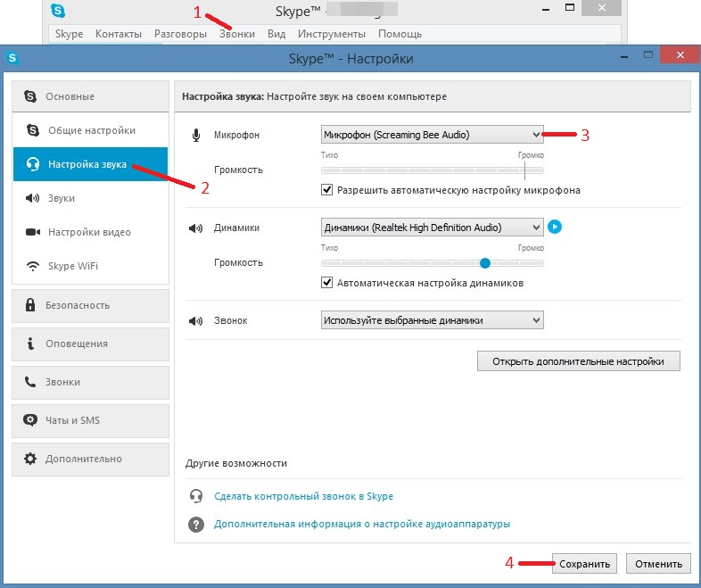This screenshot has width=701, height=588.
Task: Click the speakers volume slider handle
Action: [485, 263]
